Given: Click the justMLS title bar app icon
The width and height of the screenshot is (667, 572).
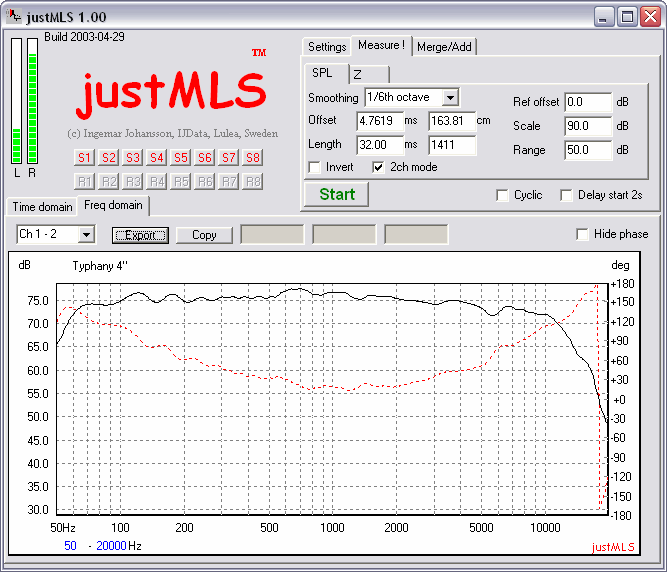Looking at the screenshot, I should point(14,16).
